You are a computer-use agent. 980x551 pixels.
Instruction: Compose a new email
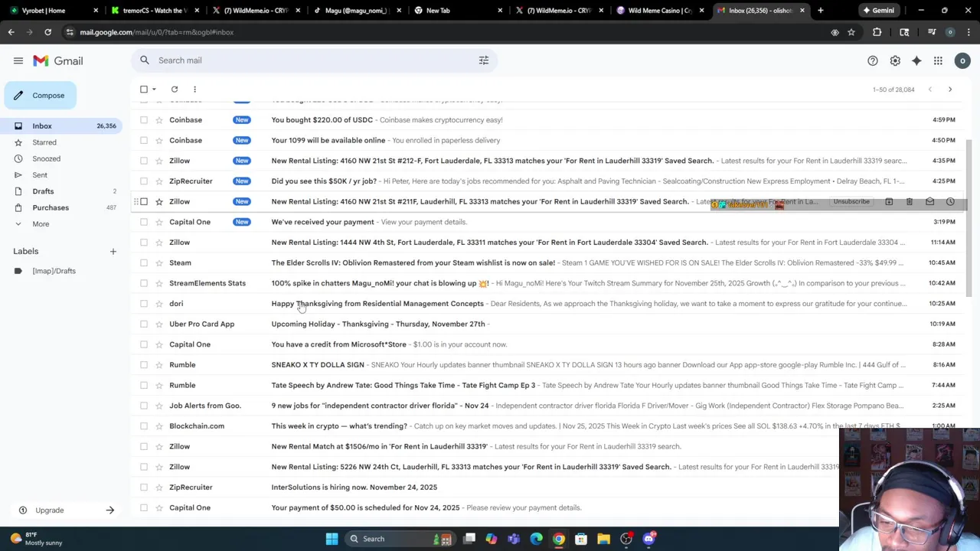click(41, 96)
